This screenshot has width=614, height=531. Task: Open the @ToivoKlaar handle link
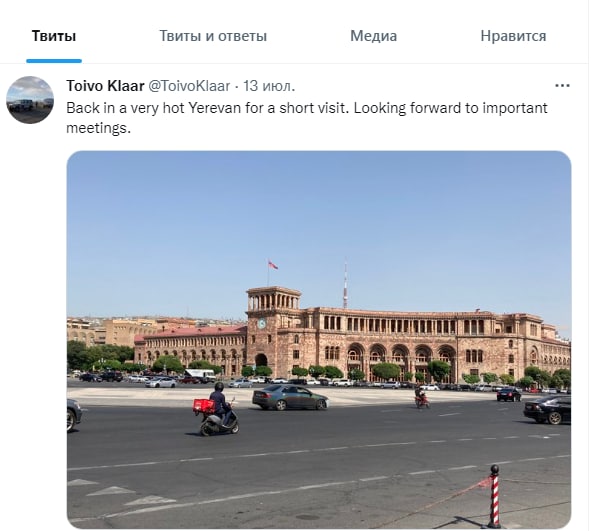click(x=189, y=86)
